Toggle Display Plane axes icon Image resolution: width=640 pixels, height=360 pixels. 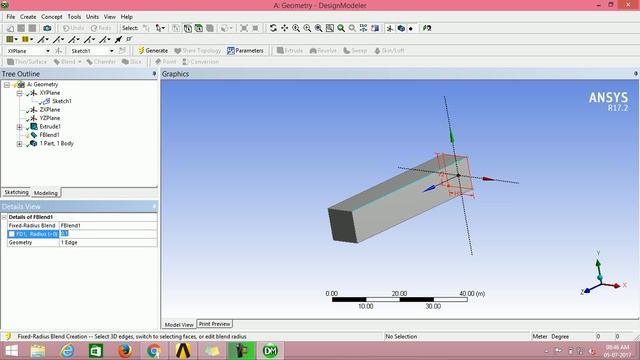(390, 28)
